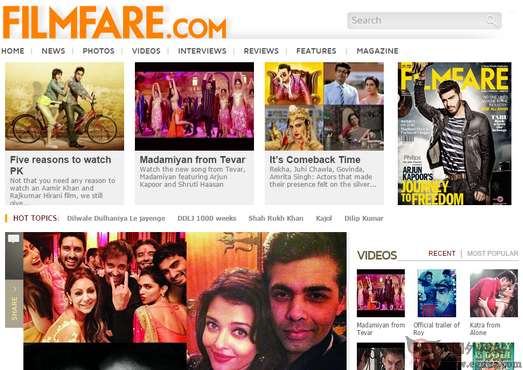This screenshot has height=370, width=523.
Task: Click the DDLJ 1000 weeks hot topic
Action: [207, 219]
